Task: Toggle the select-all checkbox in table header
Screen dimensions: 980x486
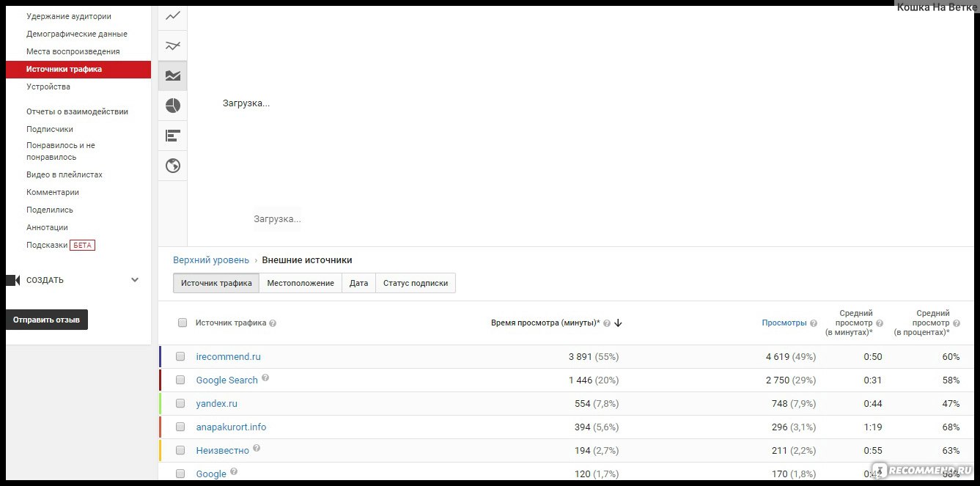Action: coord(183,323)
